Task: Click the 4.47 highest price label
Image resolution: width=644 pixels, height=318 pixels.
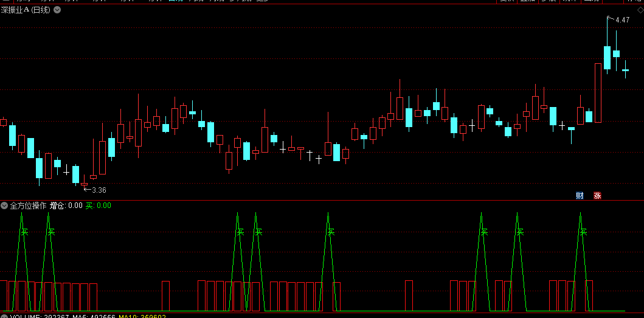Action: 623,19
